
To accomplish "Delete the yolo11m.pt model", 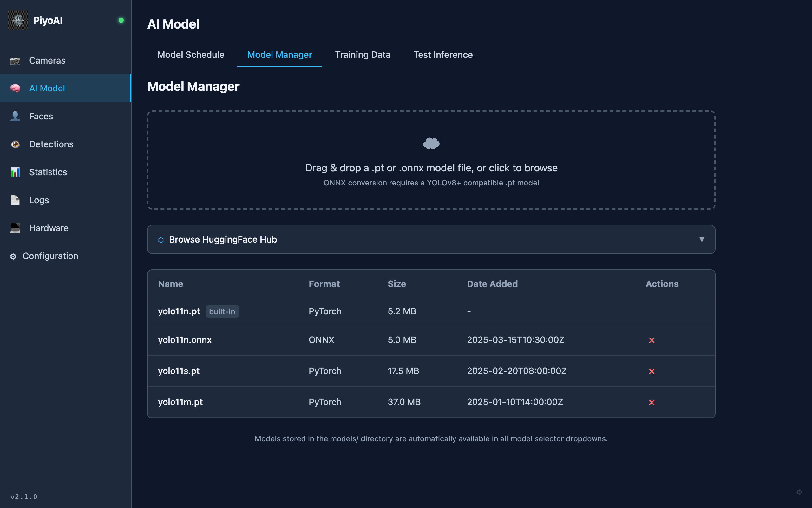I will 652,402.
